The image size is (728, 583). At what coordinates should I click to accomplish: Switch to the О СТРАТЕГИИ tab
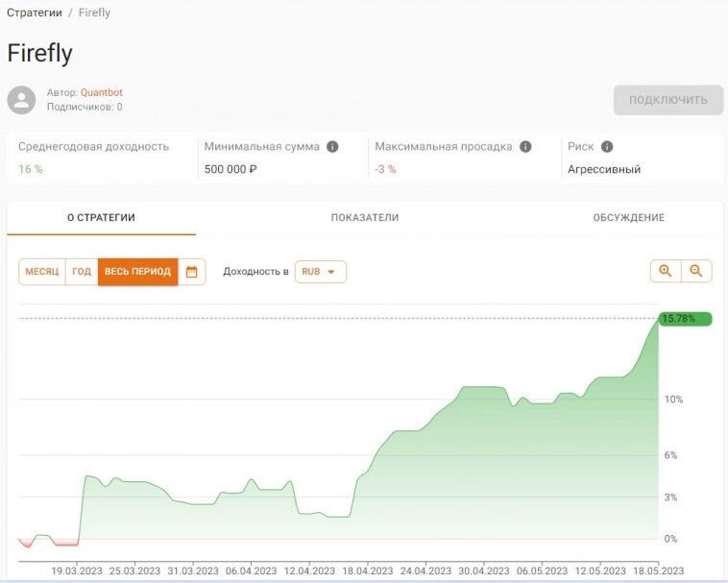coord(101,218)
